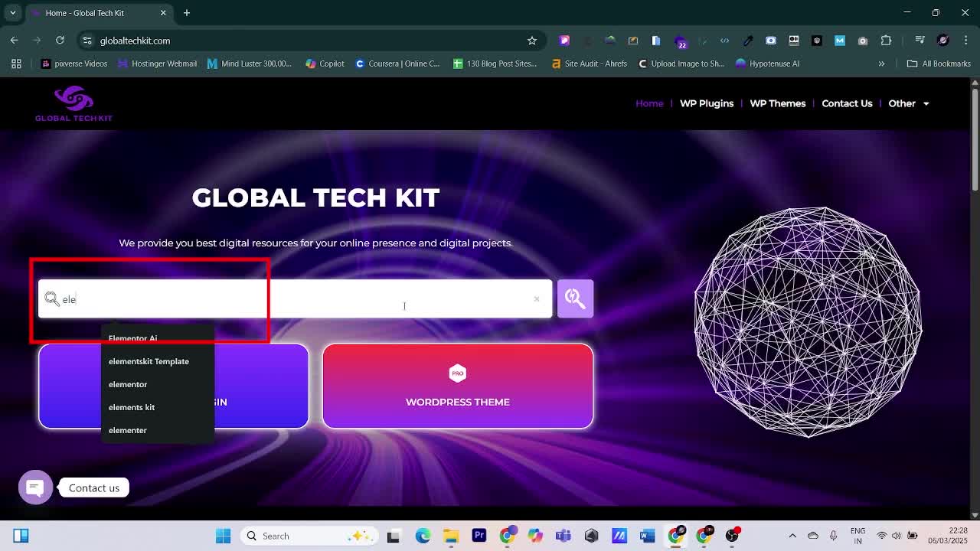Open the extension with the 22 badge
980x551 pixels.
681,41
